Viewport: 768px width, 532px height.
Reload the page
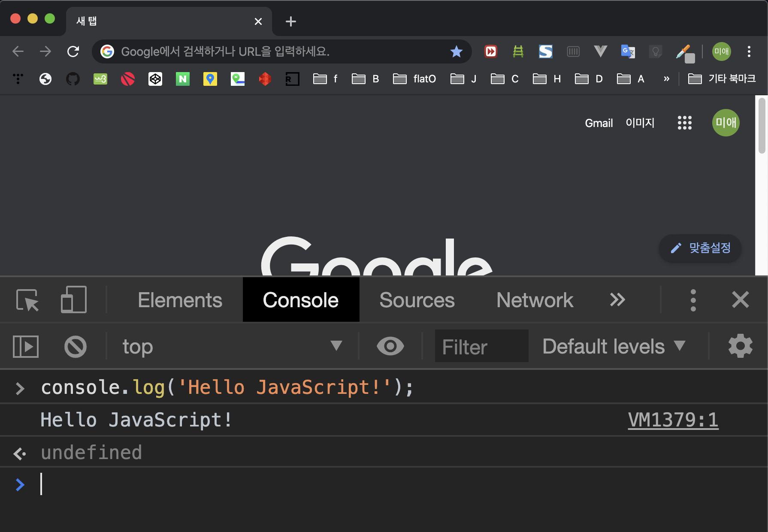(73, 51)
